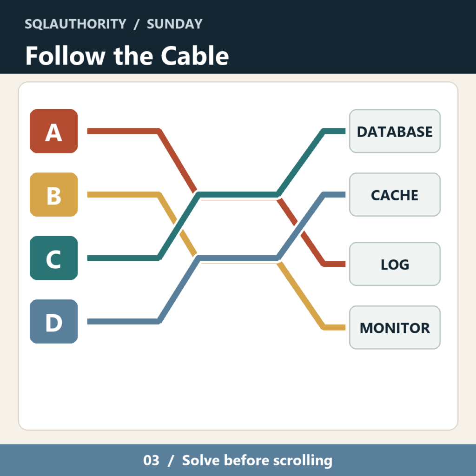This screenshot has width=476, height=476.
Task: Select the blue D source box
Action: (54, 322)
